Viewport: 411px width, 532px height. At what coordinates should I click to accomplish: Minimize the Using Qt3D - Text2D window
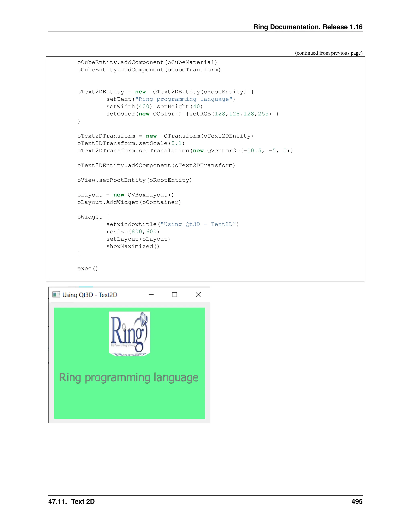click(151, 295)
